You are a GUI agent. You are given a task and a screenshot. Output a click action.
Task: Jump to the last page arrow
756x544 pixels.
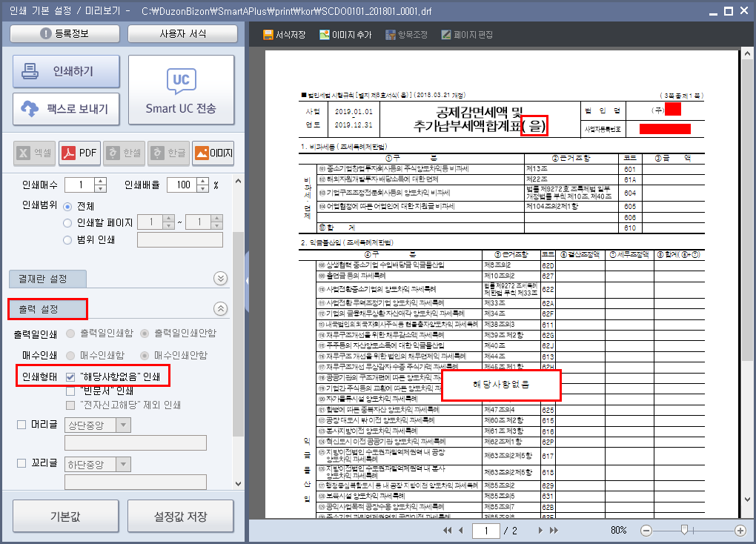(x=554, y=531)
